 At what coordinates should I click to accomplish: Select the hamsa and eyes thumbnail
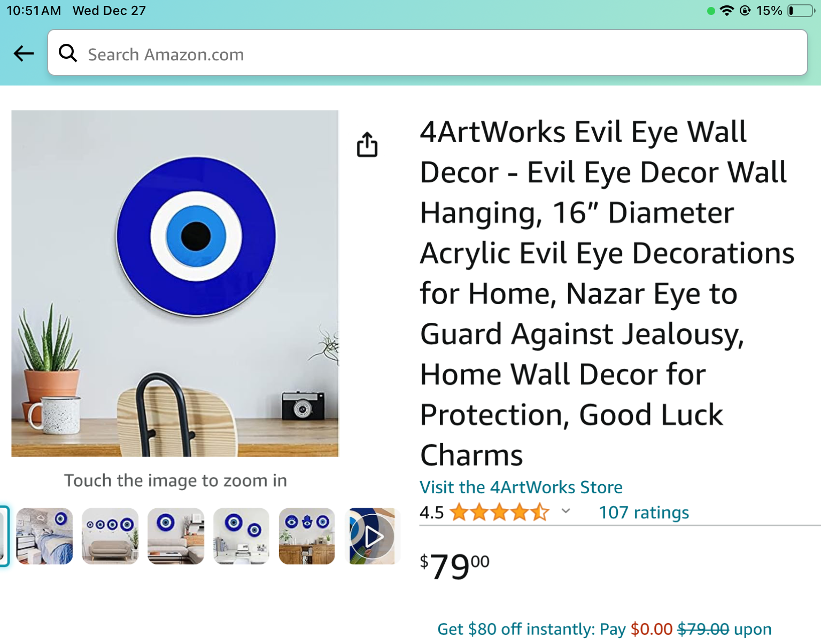coord(307,536)
